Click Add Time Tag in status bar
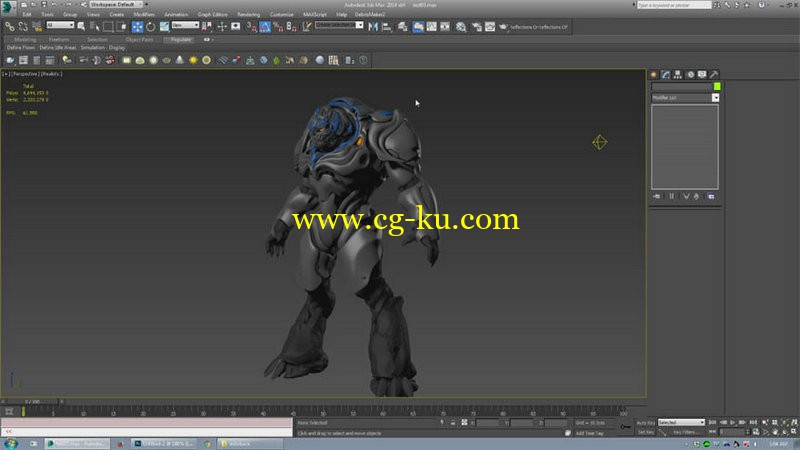This screenshot has width=800, height=450. coord(589,433)
